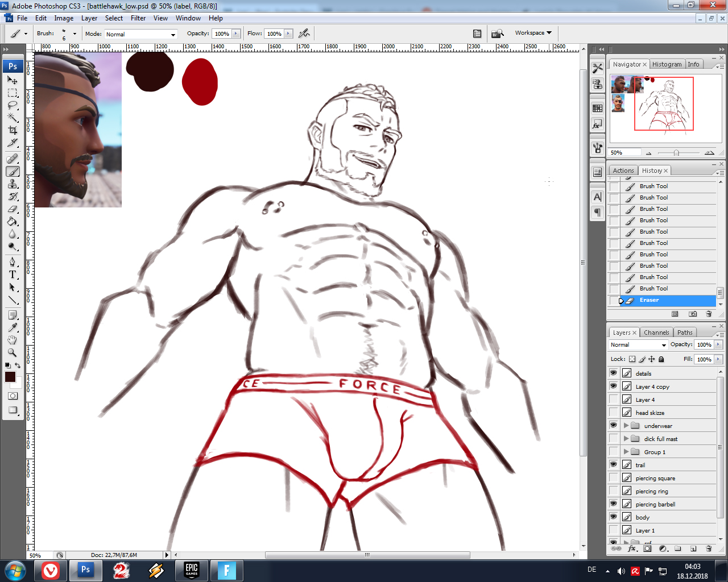Create a new layer in Layers panel
The image size is (728, 582).
tap(693, 548)
